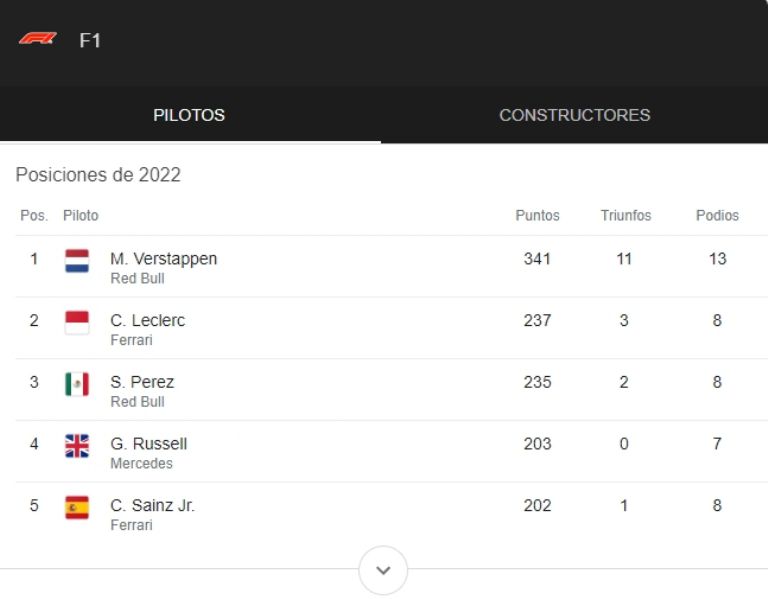
Task: Click the UK flag beside Russell
Action: point(77,446)
